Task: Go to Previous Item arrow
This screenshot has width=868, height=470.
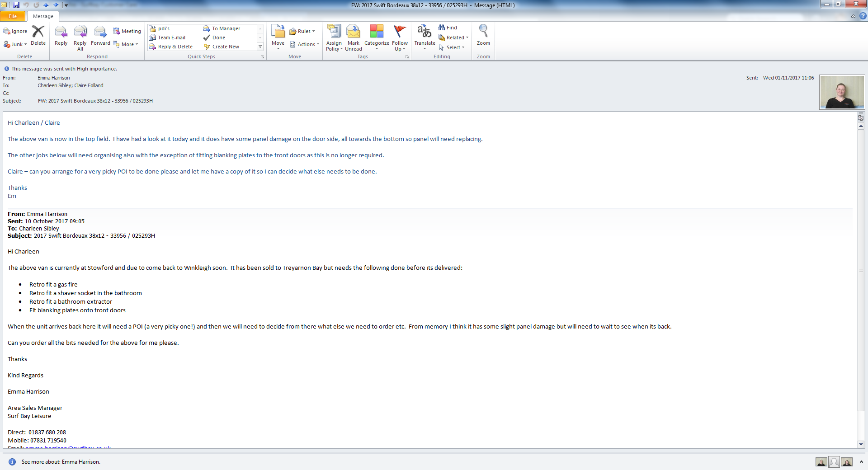Action: tap(46, 5)
